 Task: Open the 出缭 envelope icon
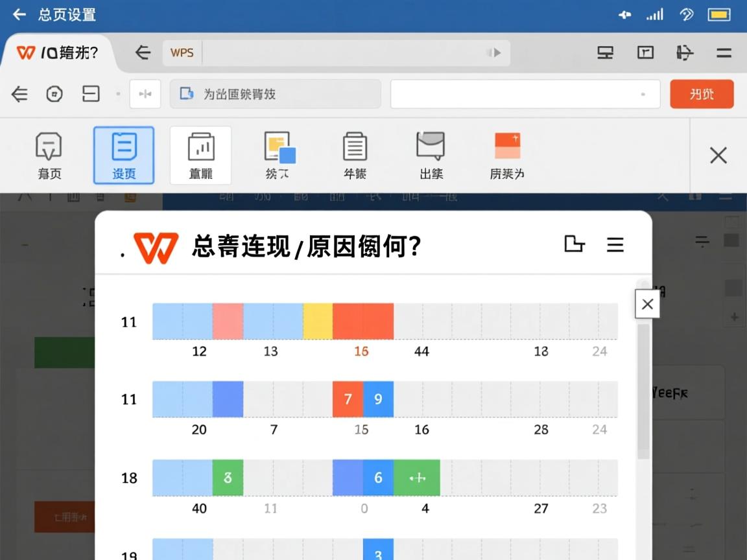click(431, 155)
